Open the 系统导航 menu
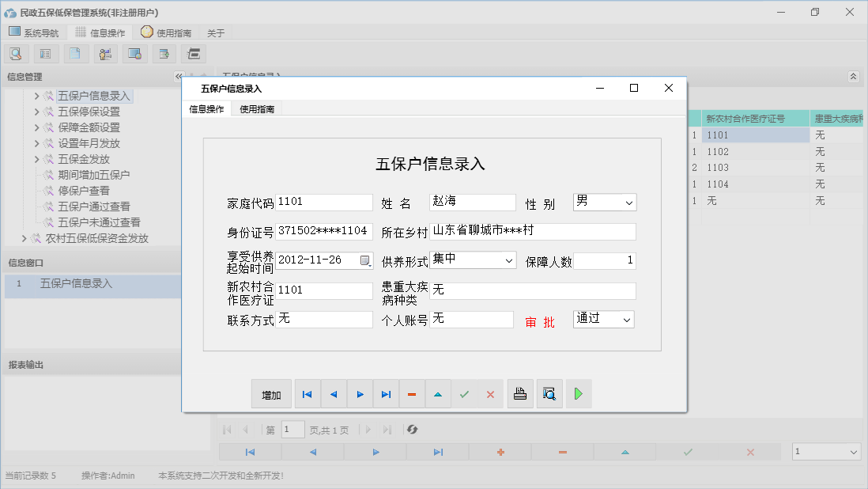 click(x=34, y=32)
